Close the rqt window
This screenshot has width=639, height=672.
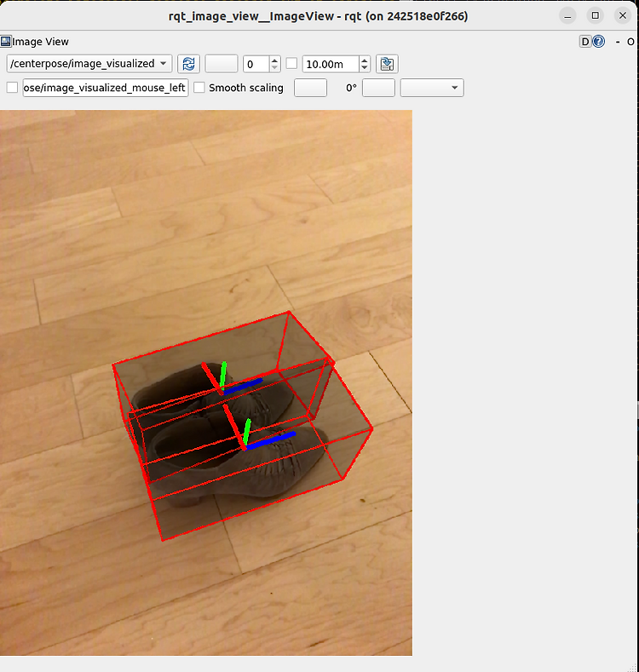click(623, 16)
